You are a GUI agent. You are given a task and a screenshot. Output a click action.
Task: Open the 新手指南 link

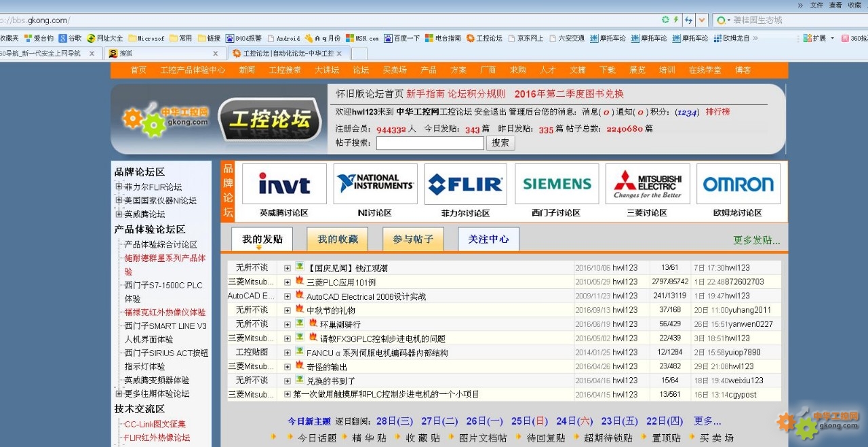point(425,94)
